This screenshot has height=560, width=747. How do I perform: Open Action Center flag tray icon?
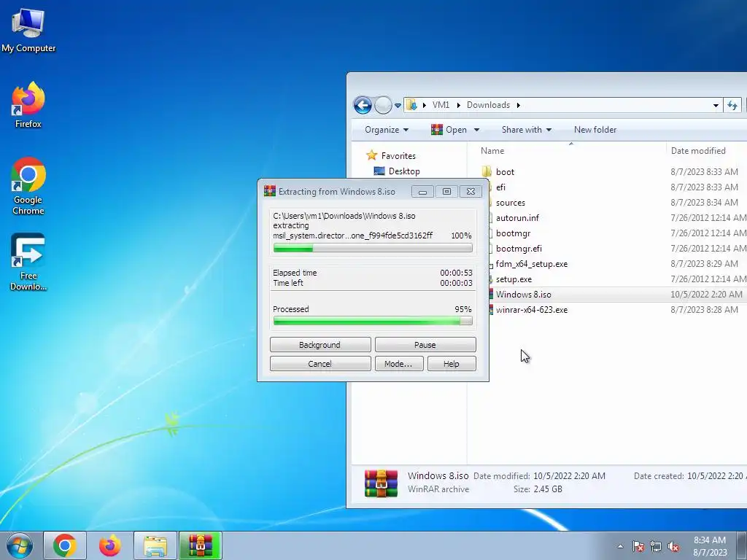coord(638,546)
